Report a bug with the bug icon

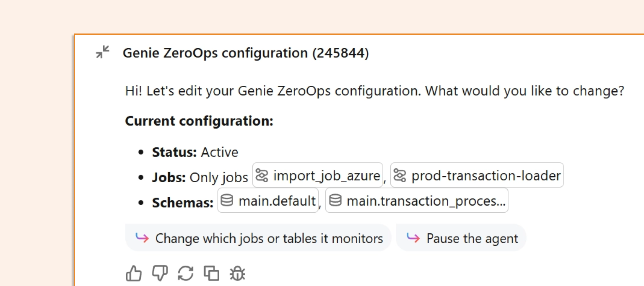[238, 273]
